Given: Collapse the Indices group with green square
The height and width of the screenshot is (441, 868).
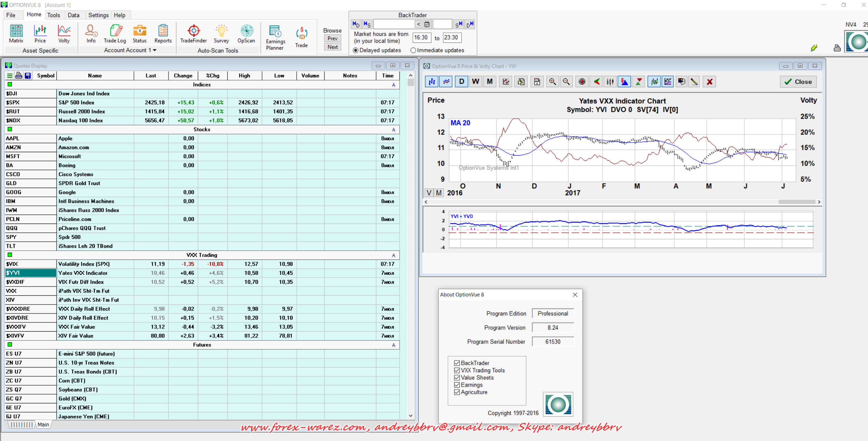Looking at the screenshot, I should click(10, 84).
